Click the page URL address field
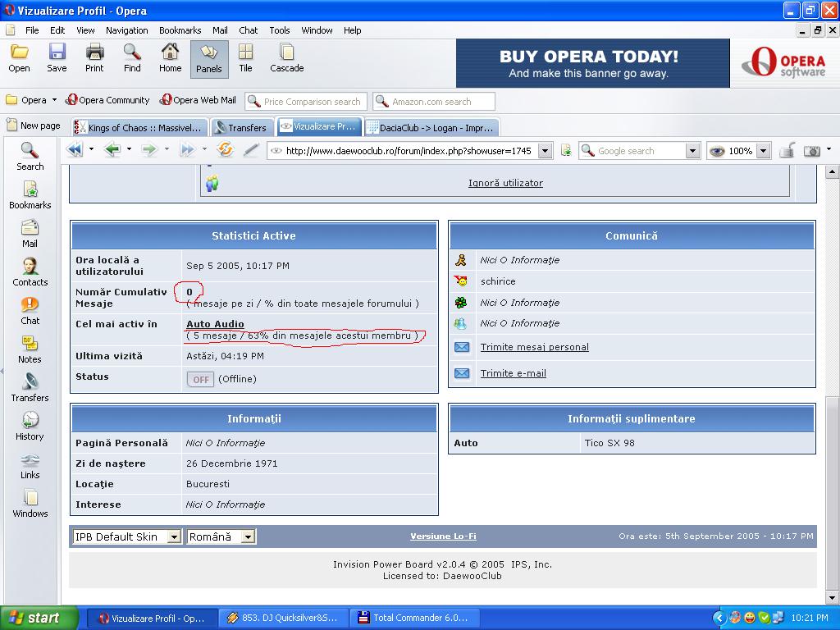This screenshot has height=630, width=840. tap(409, 151)
